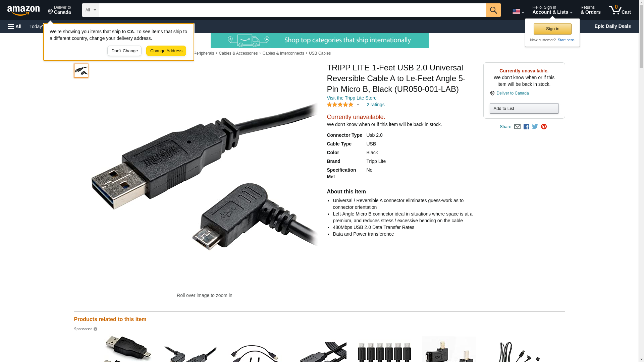This screenshot has width=644, height=362.
Task: Click the search magnifier button
Action: pos(493,10)
